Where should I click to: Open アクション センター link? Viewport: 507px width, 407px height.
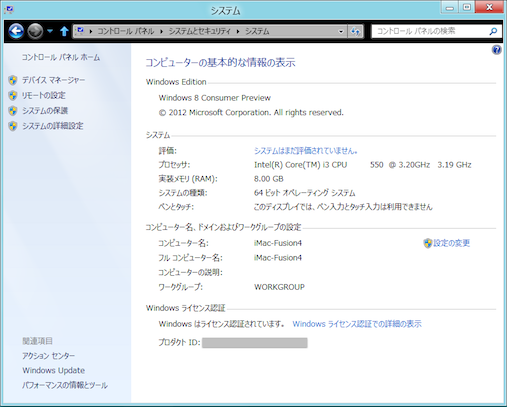(48, 356)
